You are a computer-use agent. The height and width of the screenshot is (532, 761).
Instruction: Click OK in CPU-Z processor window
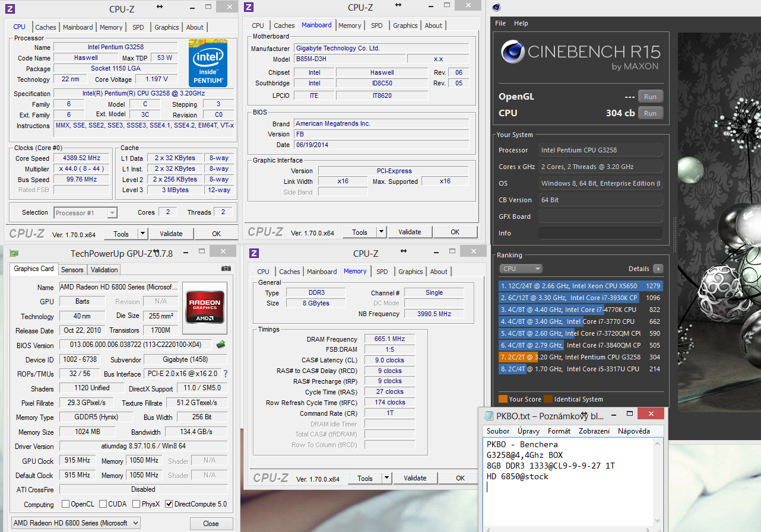pyautogui.click(x=217, y=234)
